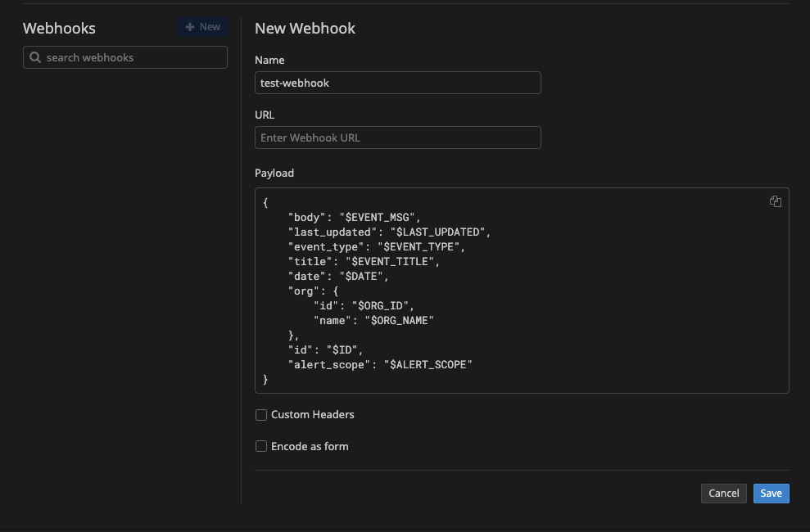This screenshot has width=810, height=532.
Task: Copy the payload using the clipboard icon
Action: (775, 201)
